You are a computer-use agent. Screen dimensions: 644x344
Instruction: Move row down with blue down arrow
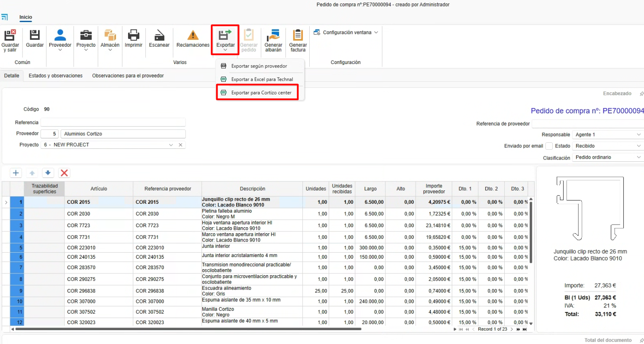coord(48,173)
